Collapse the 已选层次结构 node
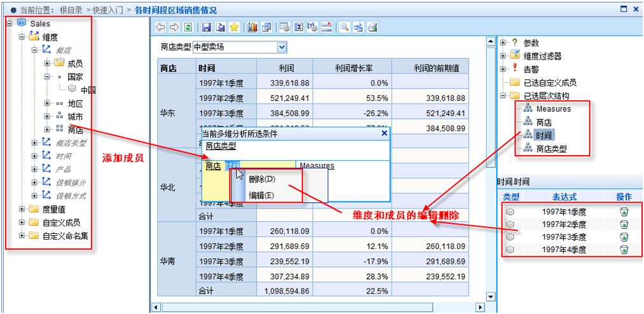 point(503,95)
